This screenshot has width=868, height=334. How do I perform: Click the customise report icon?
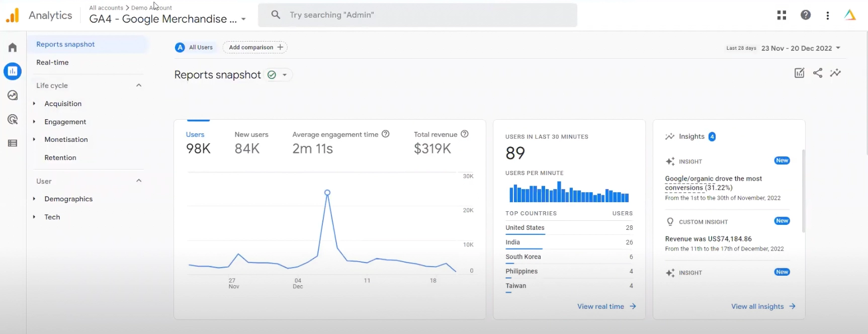799,73
